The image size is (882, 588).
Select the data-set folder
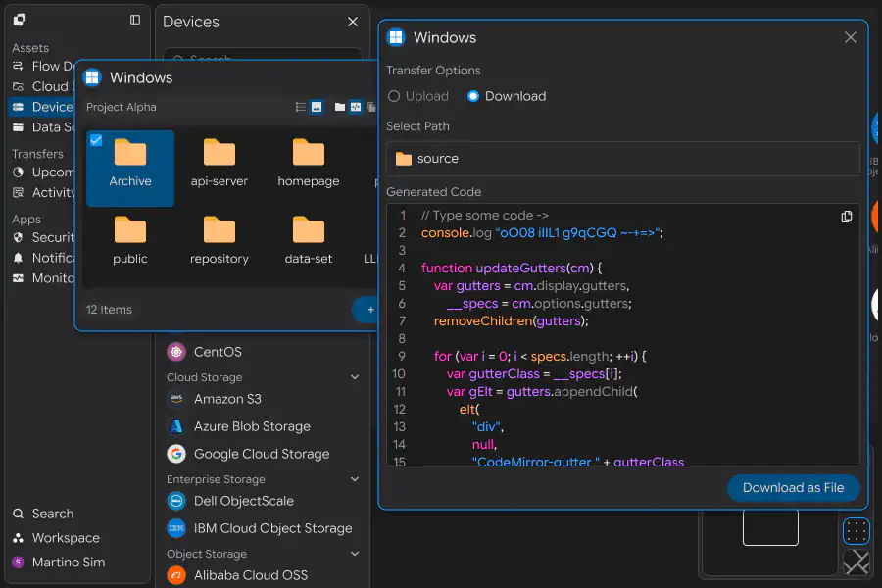click(309, 241)
